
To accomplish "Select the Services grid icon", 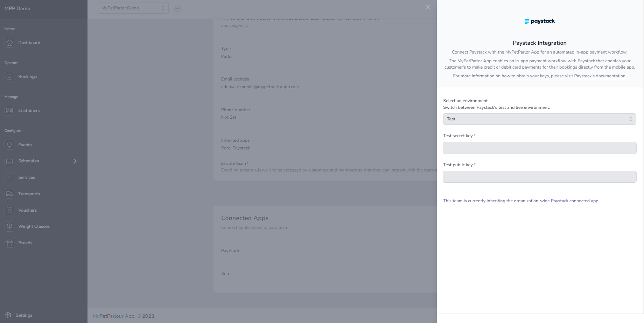I will pos(9,177).
